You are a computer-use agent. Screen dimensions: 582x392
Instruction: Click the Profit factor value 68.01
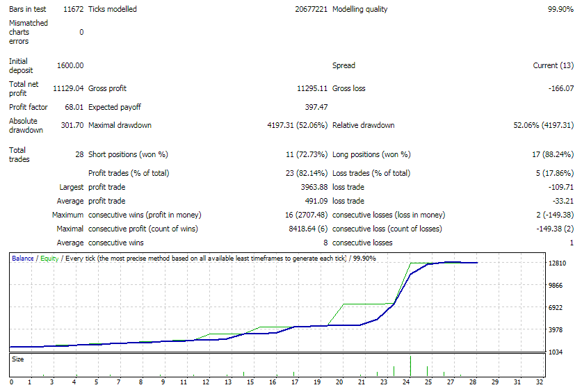(x=73, y=108)
